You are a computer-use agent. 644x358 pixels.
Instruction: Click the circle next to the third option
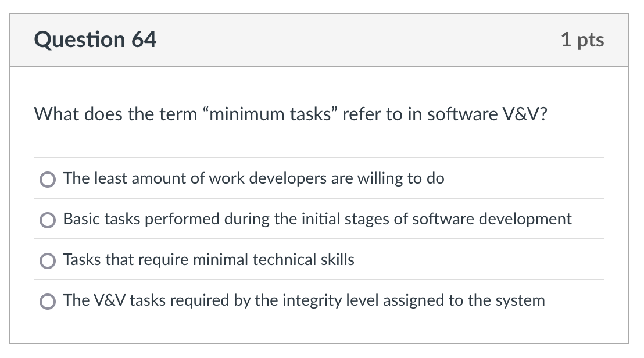pos(48,261)
